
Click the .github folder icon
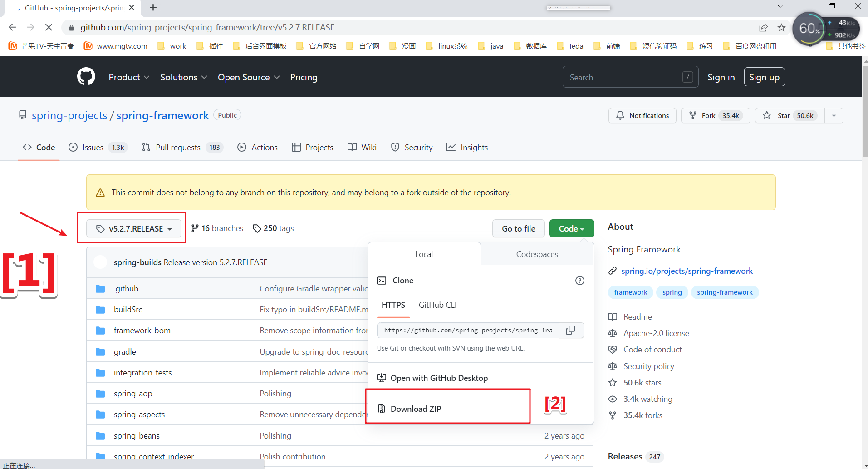[100, 289]
